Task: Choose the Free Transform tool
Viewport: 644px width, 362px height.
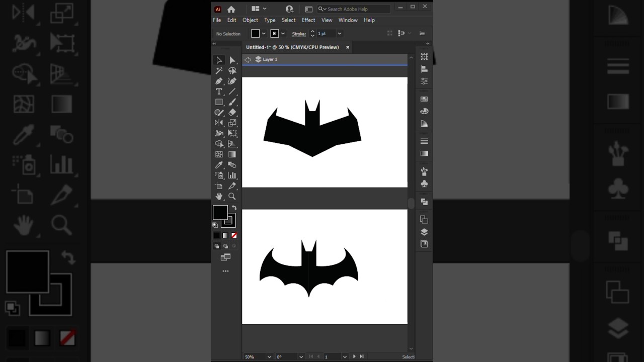Action: 232,133
